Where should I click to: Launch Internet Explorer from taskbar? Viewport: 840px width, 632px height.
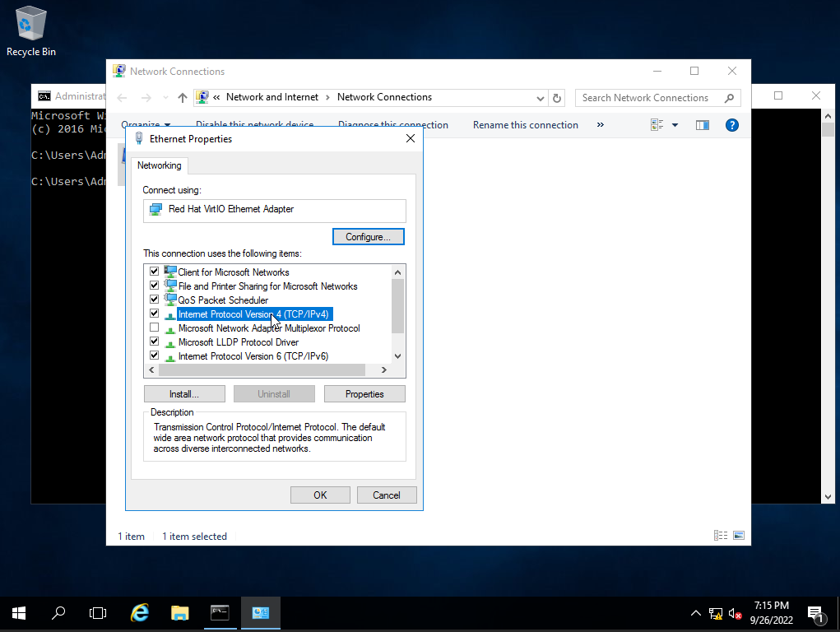tap(140, 613)
